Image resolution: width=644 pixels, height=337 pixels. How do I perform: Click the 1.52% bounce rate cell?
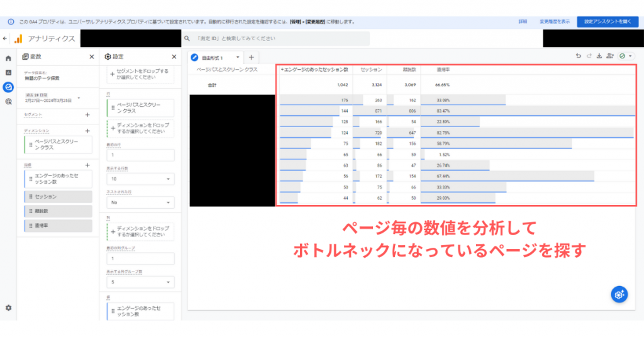click(444, 155)
